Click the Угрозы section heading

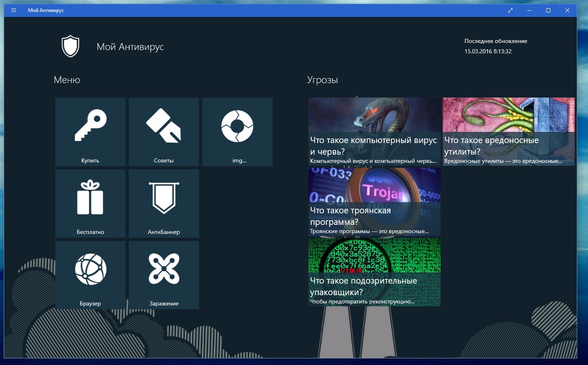pos(322,80)
